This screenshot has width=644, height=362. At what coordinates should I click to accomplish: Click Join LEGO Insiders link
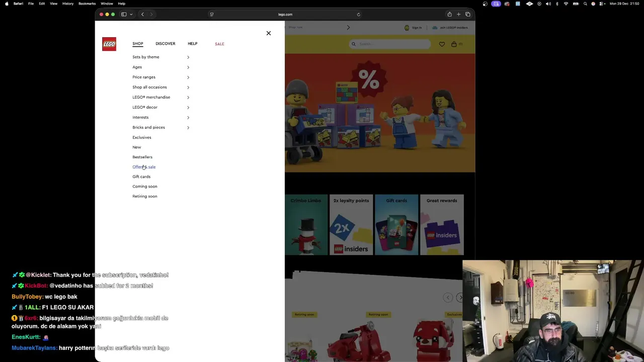[450, 28]
